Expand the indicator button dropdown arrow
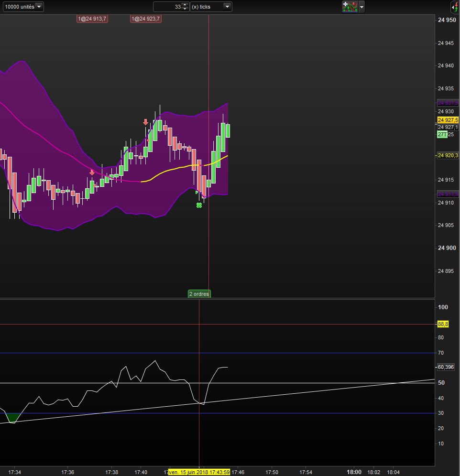 pos(361,7)
